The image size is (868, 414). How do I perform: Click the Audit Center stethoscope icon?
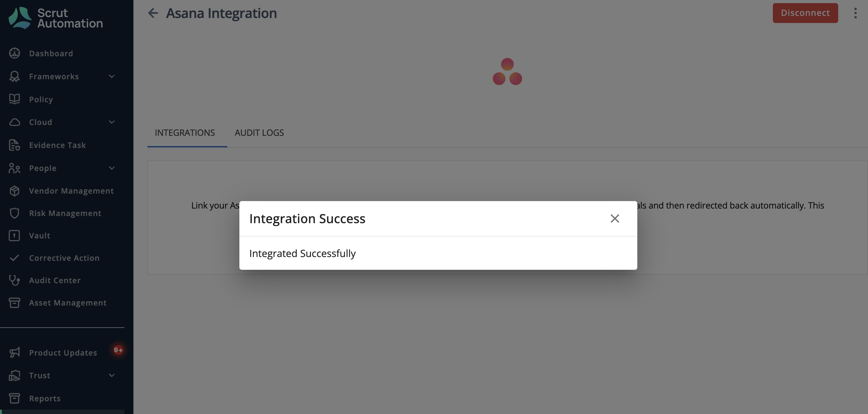click(x=15, y=280)
